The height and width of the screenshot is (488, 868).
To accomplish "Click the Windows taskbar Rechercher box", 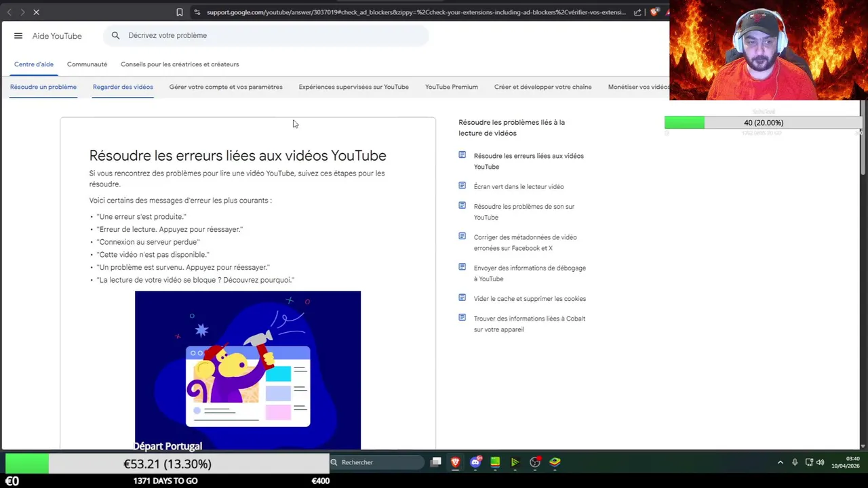I will pos(376,462).
